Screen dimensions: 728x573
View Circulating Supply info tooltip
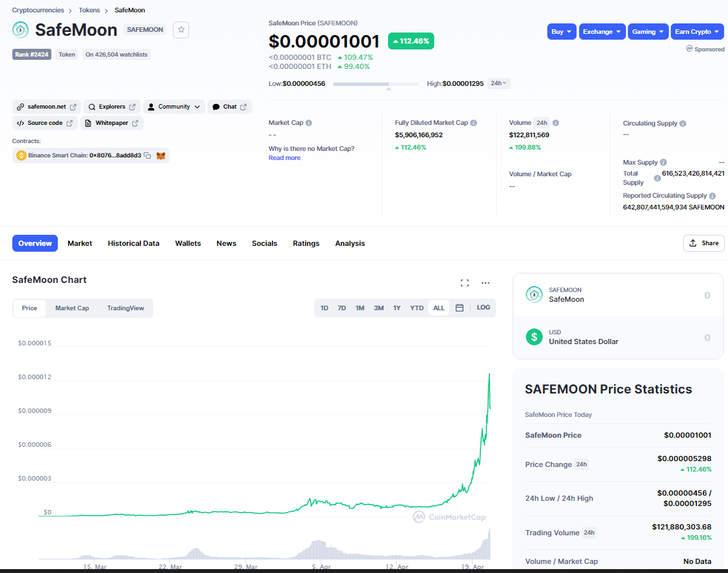point(683,124)
